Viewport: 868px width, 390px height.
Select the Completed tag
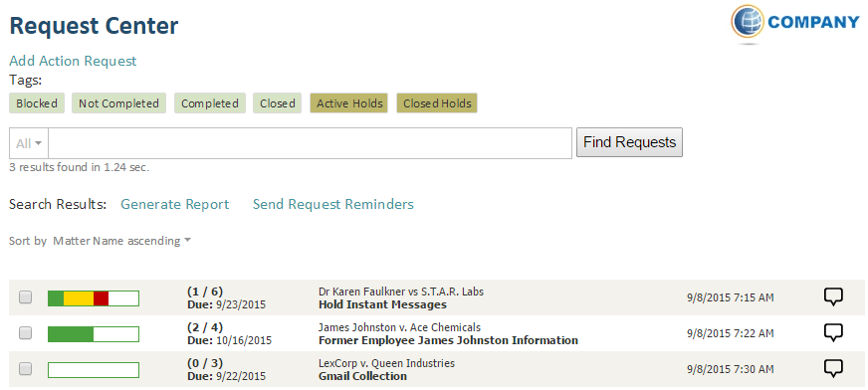(x=210, y=103)
